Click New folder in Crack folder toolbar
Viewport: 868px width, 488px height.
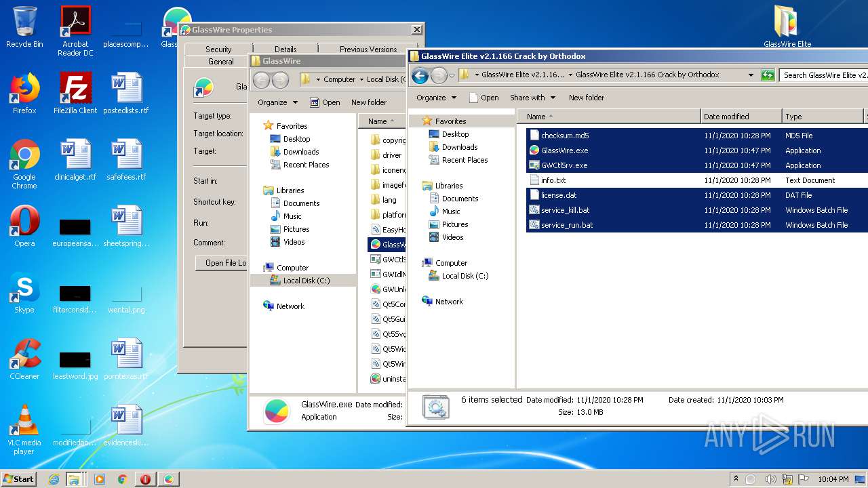tap(587, 98)
